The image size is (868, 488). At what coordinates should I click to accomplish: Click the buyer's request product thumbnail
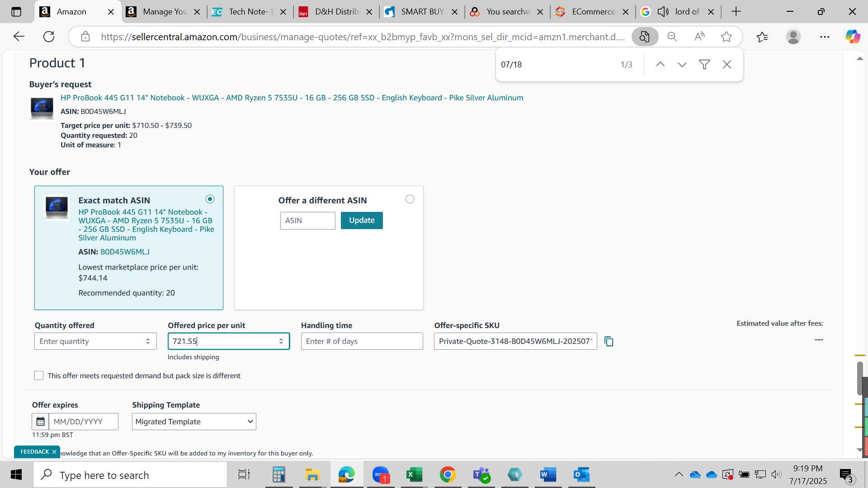[42, 108]
